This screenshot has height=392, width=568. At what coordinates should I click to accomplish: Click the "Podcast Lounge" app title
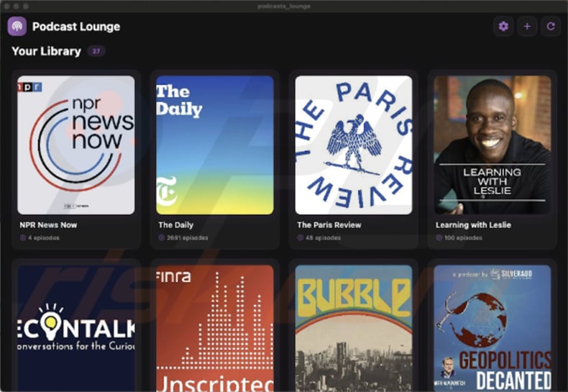pos(76,27)
